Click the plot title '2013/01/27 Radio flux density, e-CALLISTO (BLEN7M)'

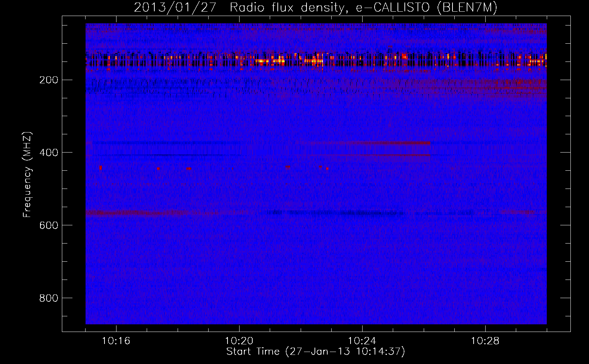pos(316,8)
